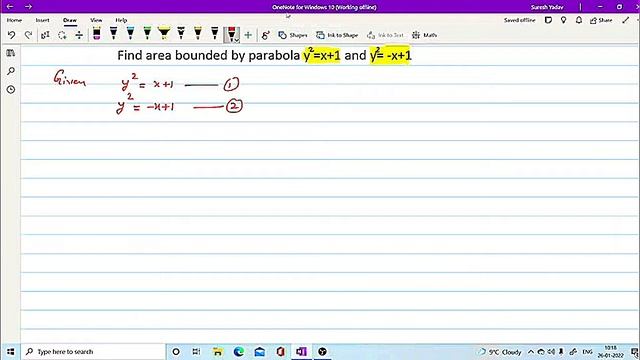Share this notebook

[x=601, y=20]
